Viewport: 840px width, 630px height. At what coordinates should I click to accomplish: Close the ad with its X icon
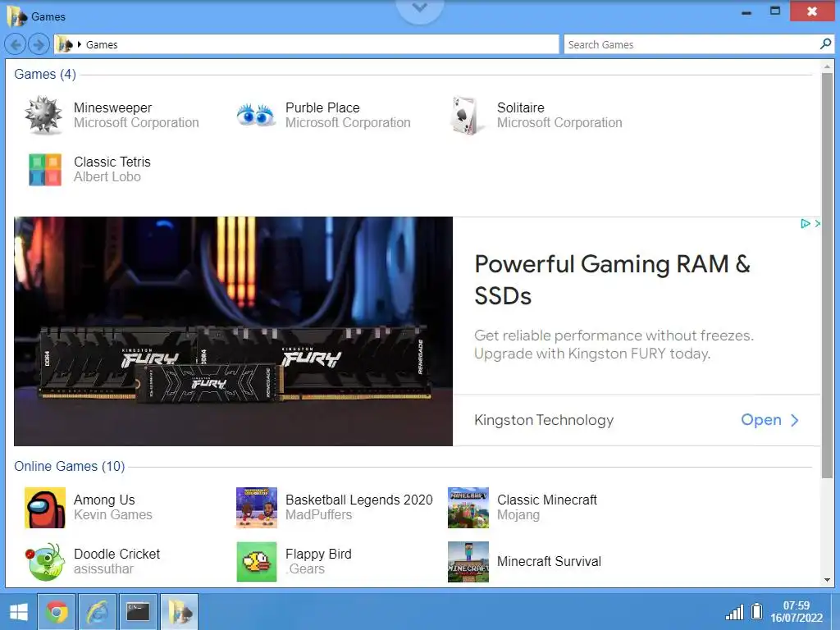click(x=818, y=223)
